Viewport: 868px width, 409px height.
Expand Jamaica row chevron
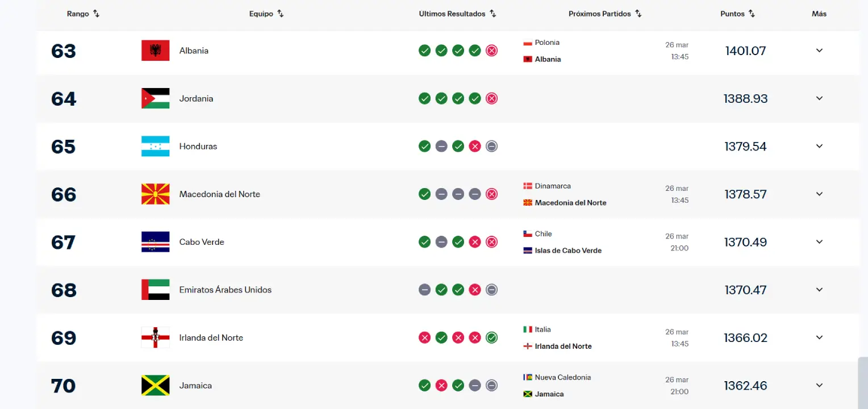click(819, 385)
